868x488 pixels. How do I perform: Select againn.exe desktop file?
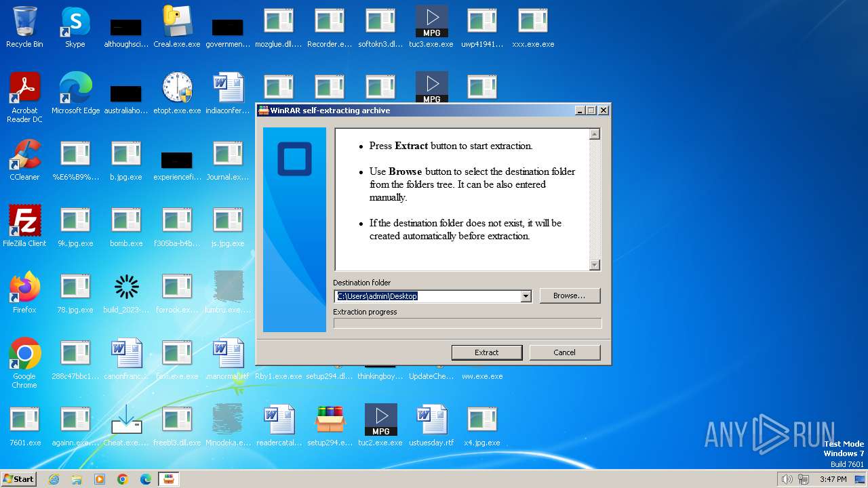pos(75,426)
